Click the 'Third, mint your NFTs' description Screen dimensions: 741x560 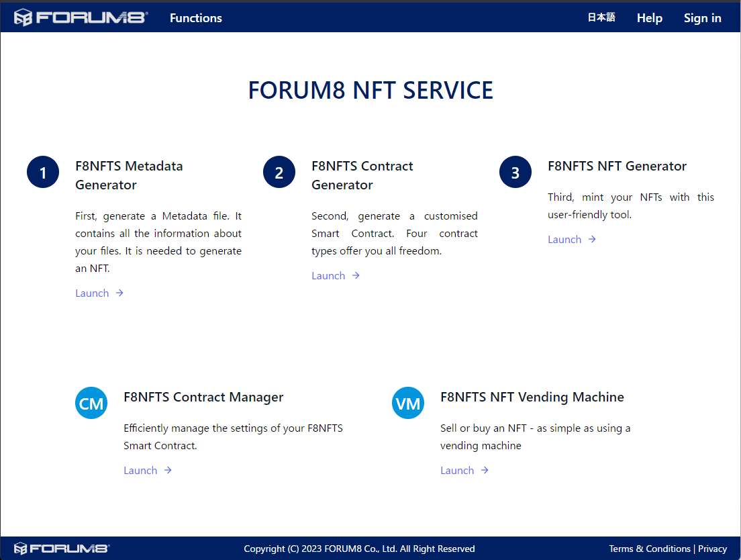point(631,205)
